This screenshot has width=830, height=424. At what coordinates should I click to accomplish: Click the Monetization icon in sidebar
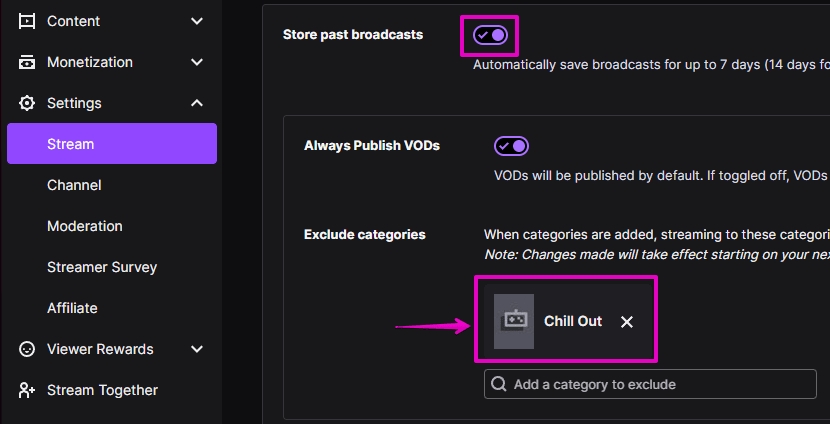click(x=26, y=62)
